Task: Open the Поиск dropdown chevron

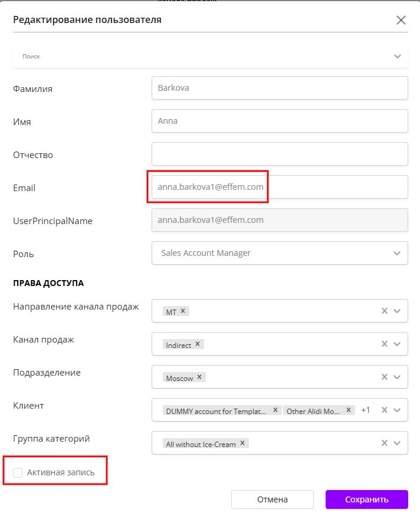Action: (x=397, y=57)
